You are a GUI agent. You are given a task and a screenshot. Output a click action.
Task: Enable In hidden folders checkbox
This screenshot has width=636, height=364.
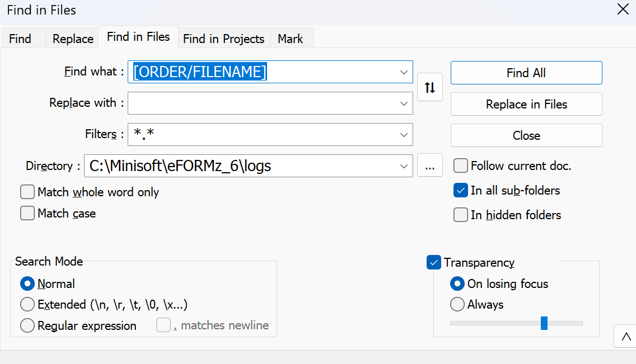click(460, 215)
